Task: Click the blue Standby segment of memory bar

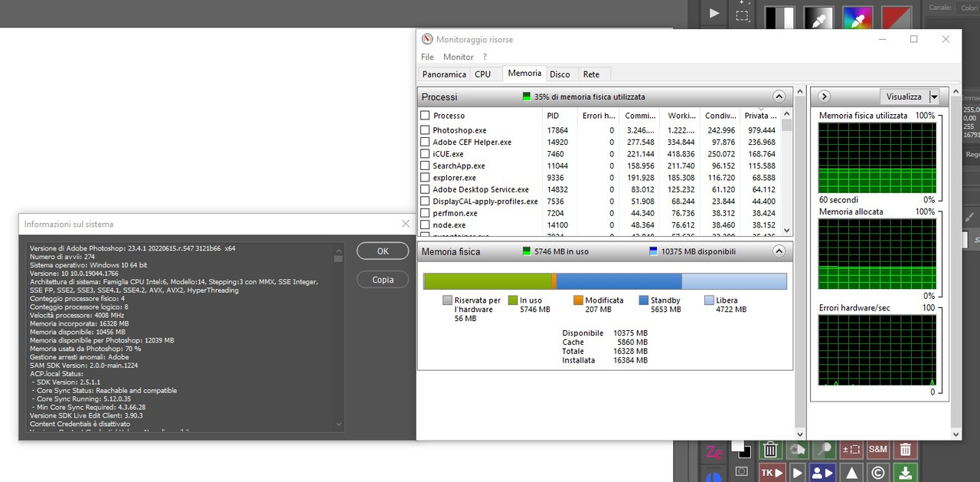Action: point(619,281)
